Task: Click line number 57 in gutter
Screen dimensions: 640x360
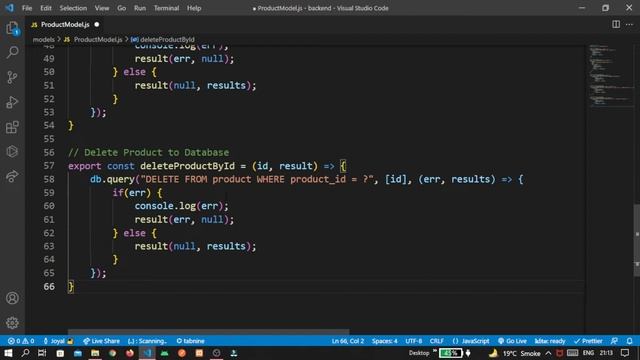Action: pos(49,166)
